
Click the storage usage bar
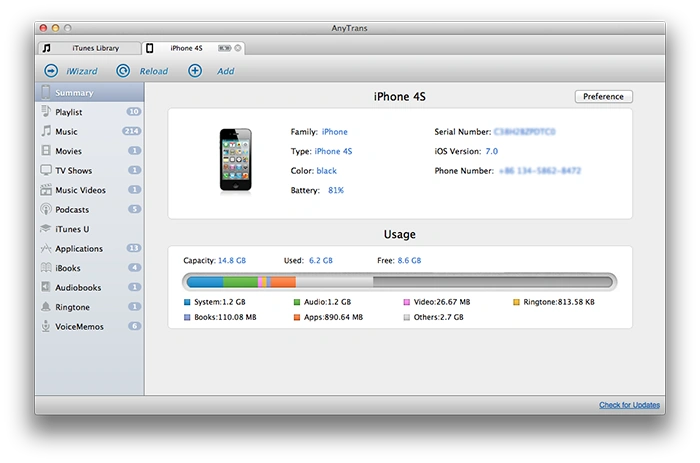point(399,282)
